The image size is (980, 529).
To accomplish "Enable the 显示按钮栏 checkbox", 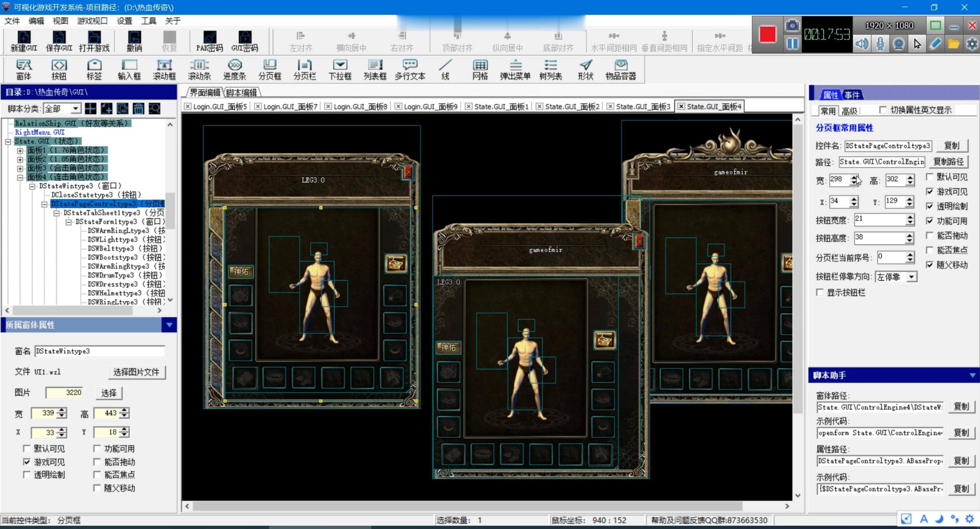I will [x=819, y=292].
